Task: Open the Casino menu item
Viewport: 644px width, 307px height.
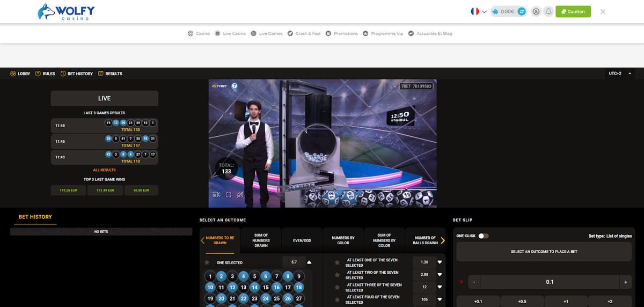Action: (199, 33)
